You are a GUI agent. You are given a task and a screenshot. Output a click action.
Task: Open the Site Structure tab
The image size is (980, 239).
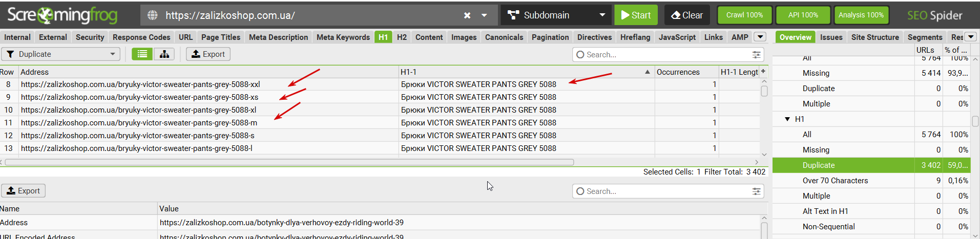(x=875, y=37)
